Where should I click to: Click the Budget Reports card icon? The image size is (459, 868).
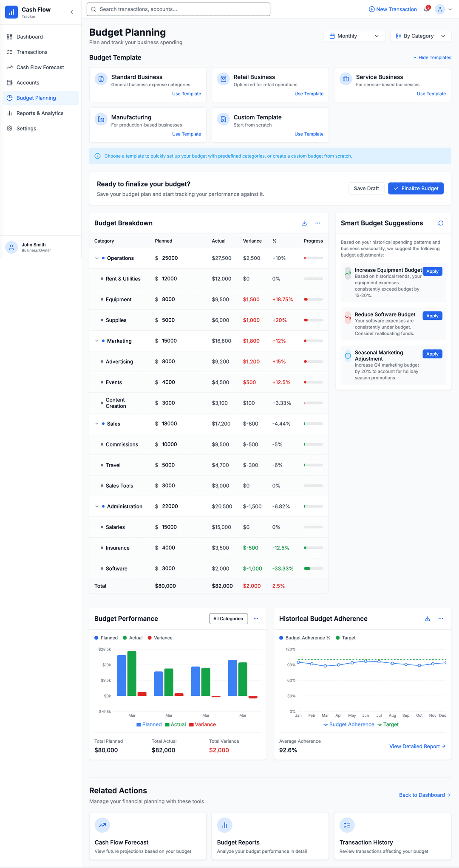click(225, 825)
